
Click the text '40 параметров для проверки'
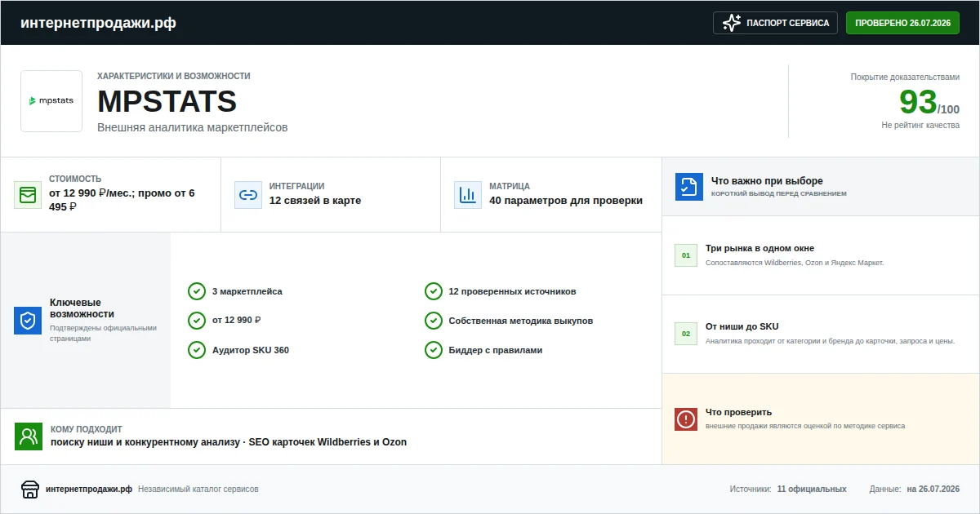(566, 201)
